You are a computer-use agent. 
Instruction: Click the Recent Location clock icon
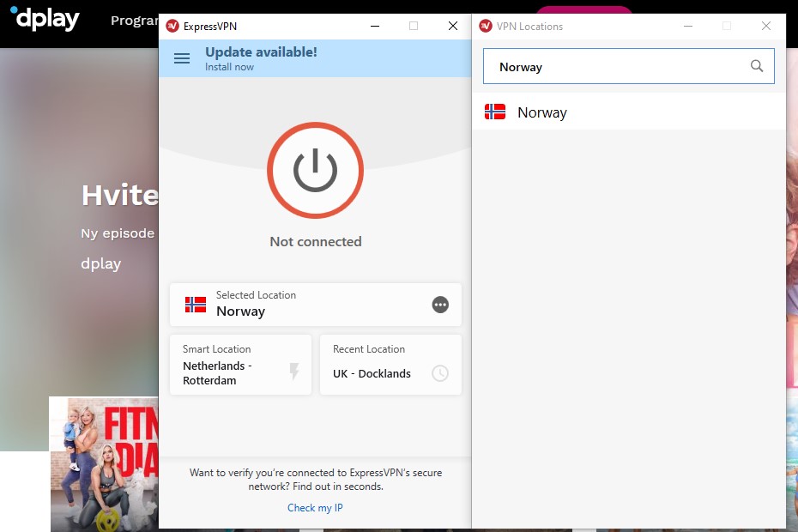pos(439,373)
